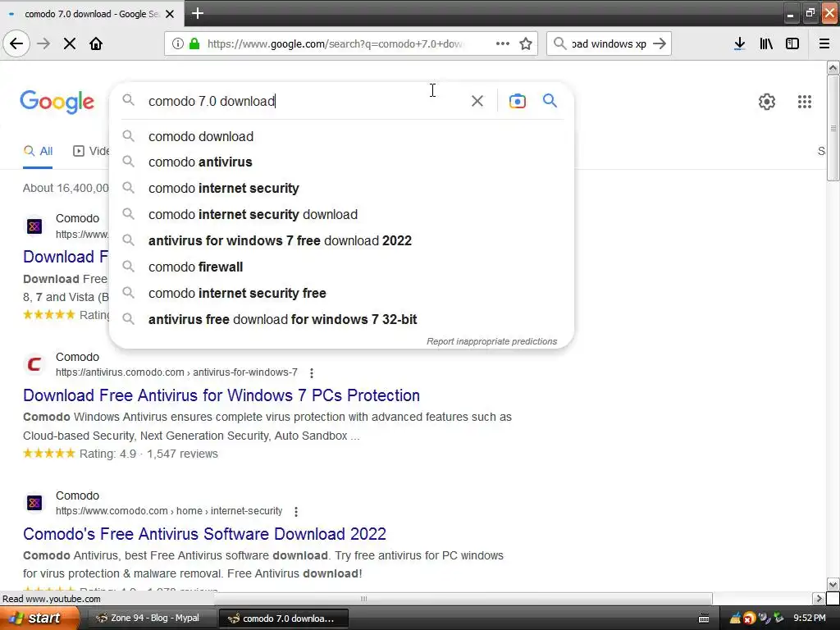Open "Comodo's Free Antivirus Software Download 2022"

pos(204,534)
